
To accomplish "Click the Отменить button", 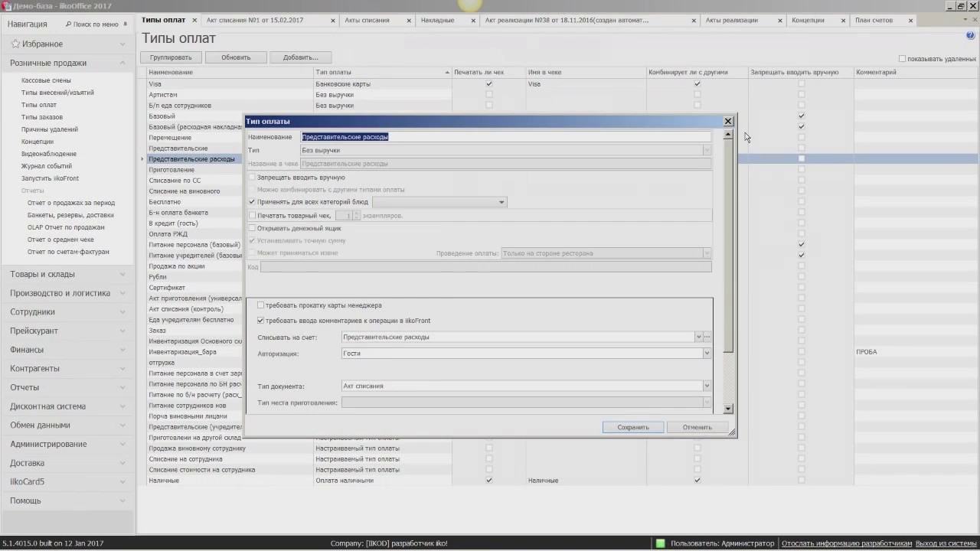I will point(697,427).
